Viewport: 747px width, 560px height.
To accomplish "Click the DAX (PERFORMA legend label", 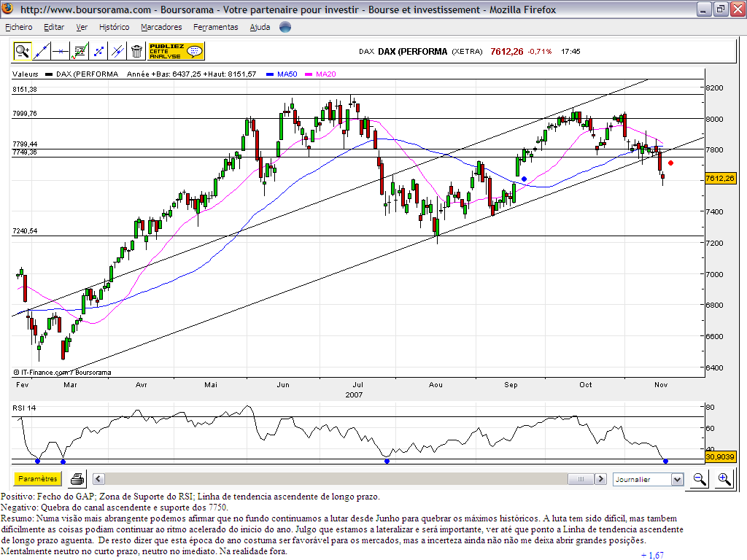I will (87, 74).
